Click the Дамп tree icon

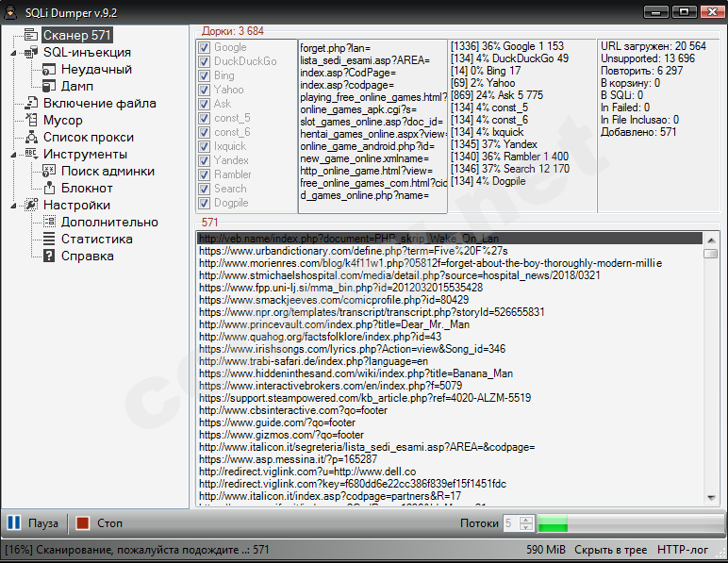49,86
